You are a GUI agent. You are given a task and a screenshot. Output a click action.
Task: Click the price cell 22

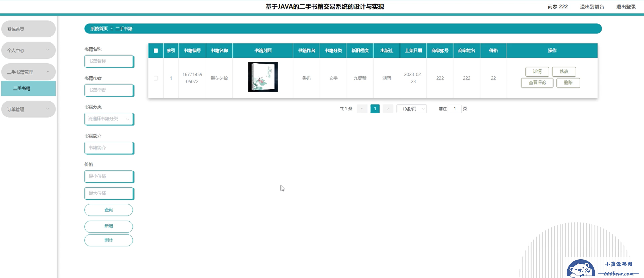[x=493, y=78]
